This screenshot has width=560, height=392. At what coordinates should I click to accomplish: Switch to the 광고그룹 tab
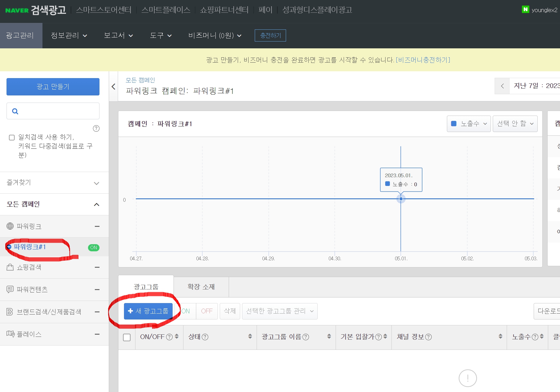(x=146, y=287)
